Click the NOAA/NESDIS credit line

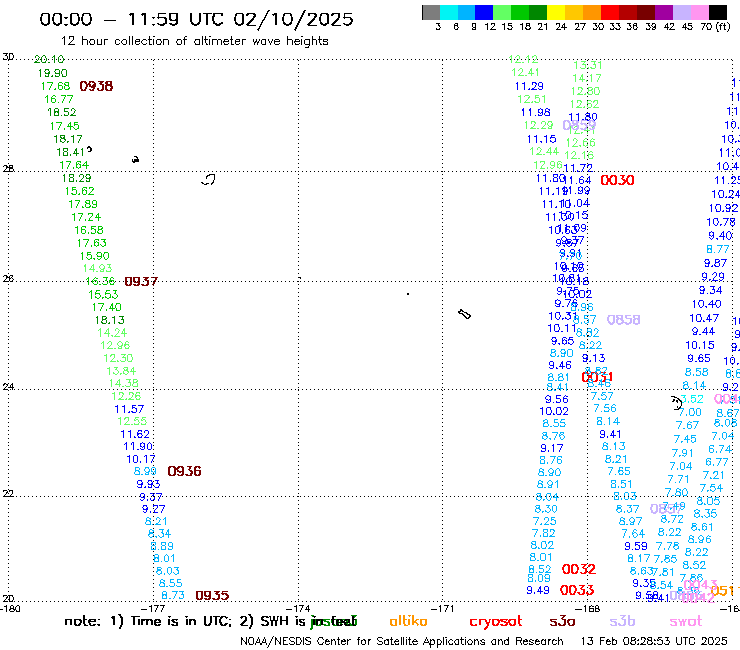[402, 642]
